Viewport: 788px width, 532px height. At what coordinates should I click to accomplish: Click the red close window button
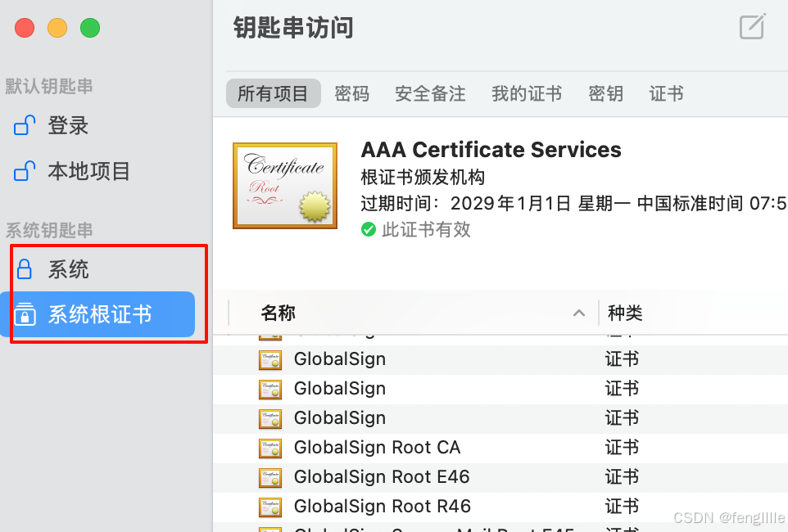pyautogui.click(x=25, y=28)
